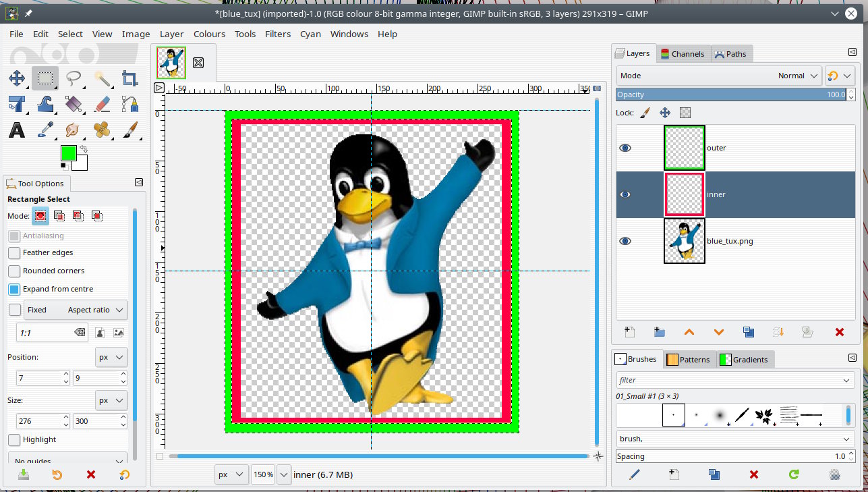Select the Crop tool
The height and width of the screenshot is (492, 868).
pos(130,78)
